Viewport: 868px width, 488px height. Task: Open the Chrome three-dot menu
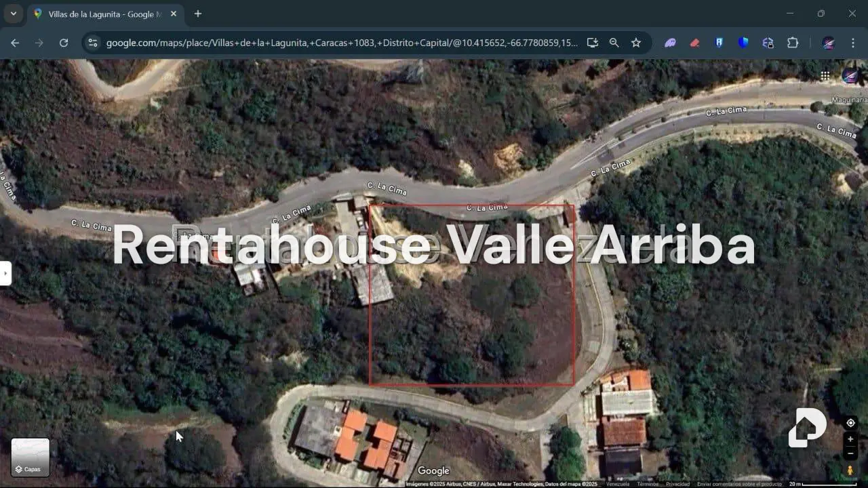[852, 43]
